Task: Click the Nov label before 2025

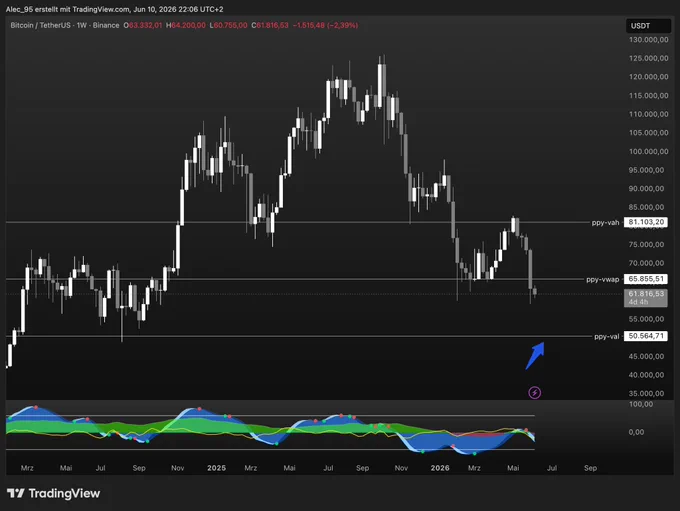Action: (177, 468)
